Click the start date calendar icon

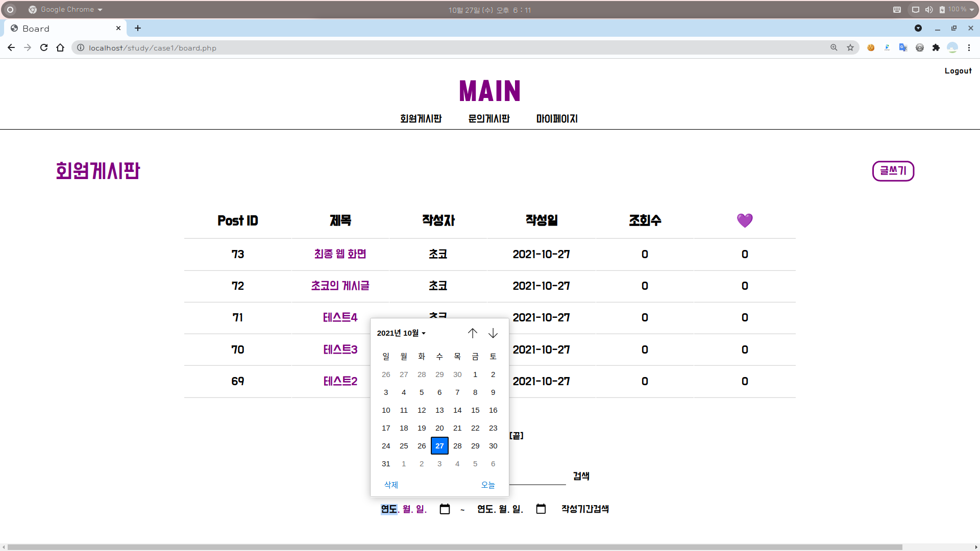445,509
